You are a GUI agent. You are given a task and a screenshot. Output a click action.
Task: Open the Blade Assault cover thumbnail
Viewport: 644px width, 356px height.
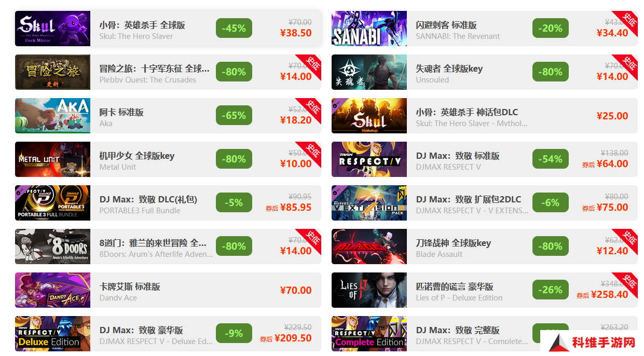(369, 247)
